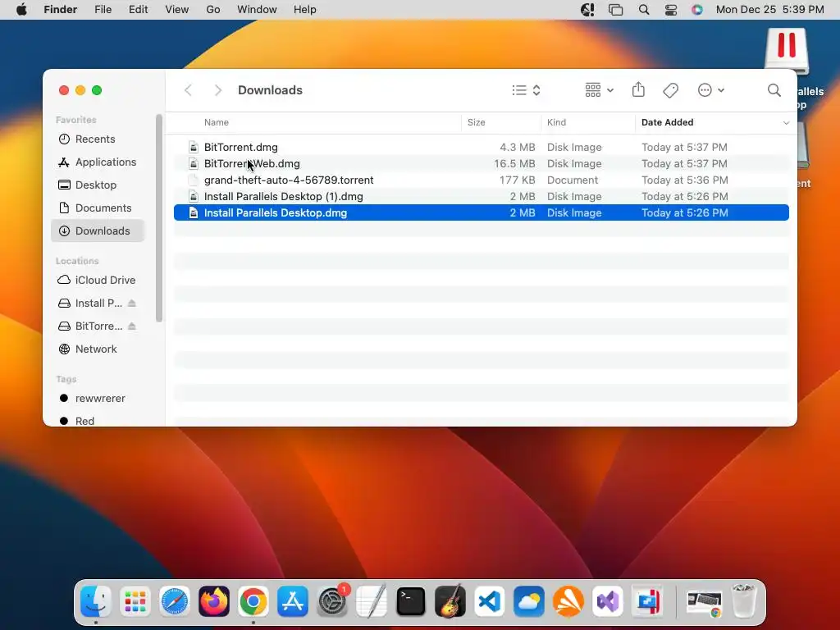This screenshot has height=630, width=840.
Task: Open the App Store Dock icon
Action: pyautogui.click(x=293, y=601)
